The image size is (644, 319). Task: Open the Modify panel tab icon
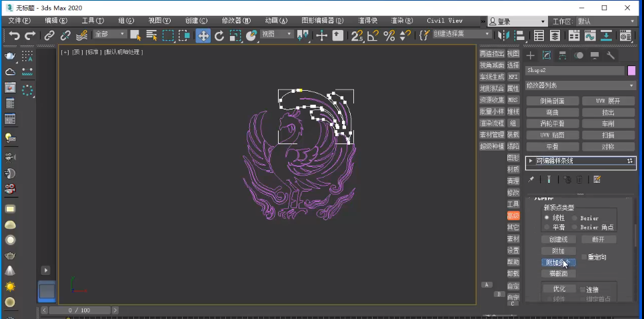pyautogui.click(x=546, y=55)
